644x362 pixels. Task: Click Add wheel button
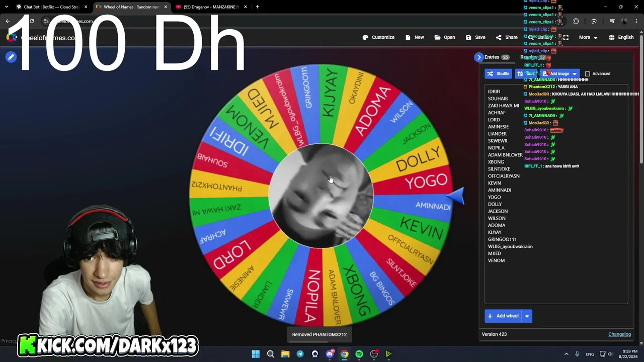click(503, 316)
